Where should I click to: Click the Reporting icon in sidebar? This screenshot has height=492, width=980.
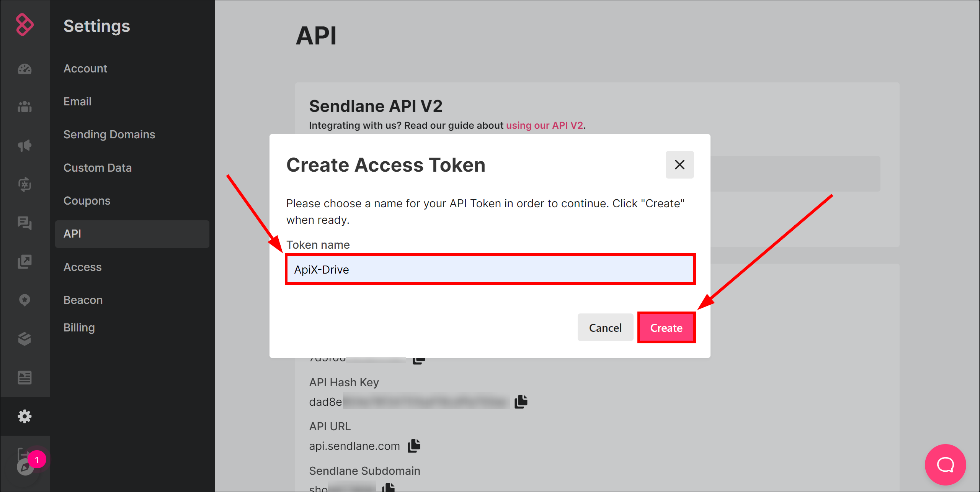[24, 377]
